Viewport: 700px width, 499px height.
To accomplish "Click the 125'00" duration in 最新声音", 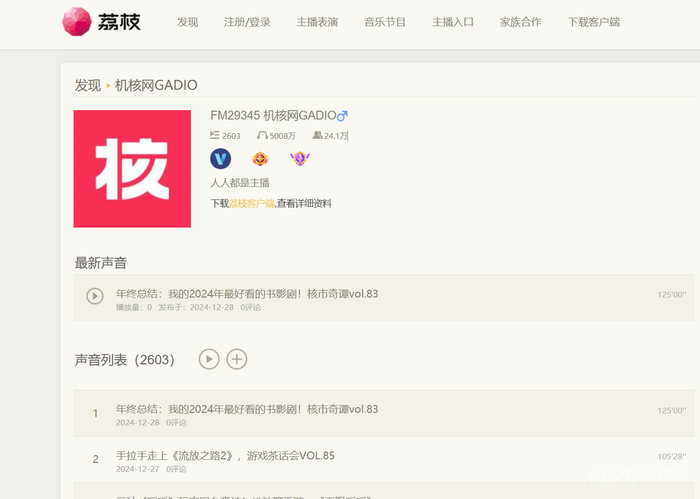I will [671, 295].
